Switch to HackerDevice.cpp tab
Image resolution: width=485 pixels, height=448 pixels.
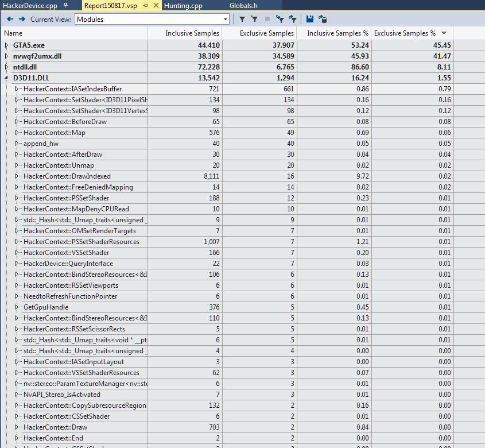[x=30, y=6]
